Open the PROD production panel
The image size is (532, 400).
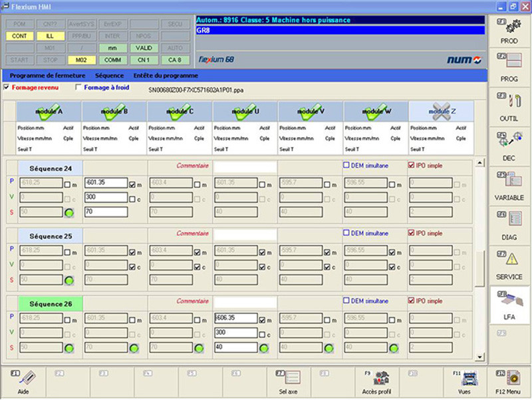509,31
